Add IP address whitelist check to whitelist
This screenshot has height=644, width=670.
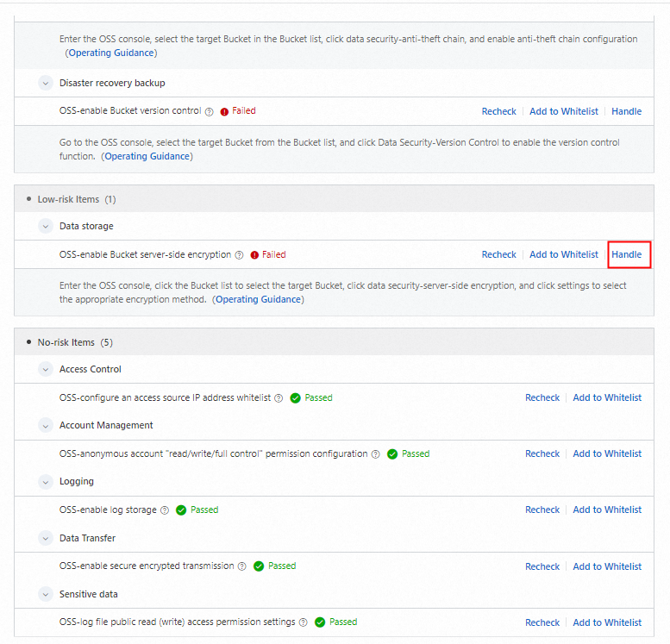[607, 397]
